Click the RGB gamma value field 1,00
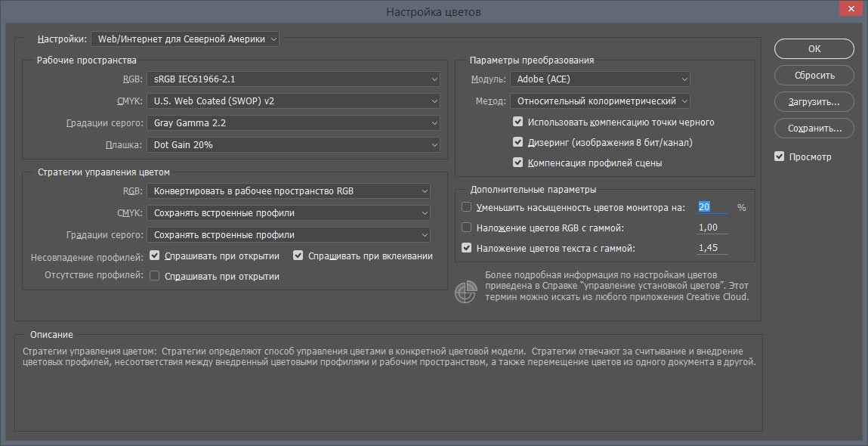 click(x=712, y=228)
